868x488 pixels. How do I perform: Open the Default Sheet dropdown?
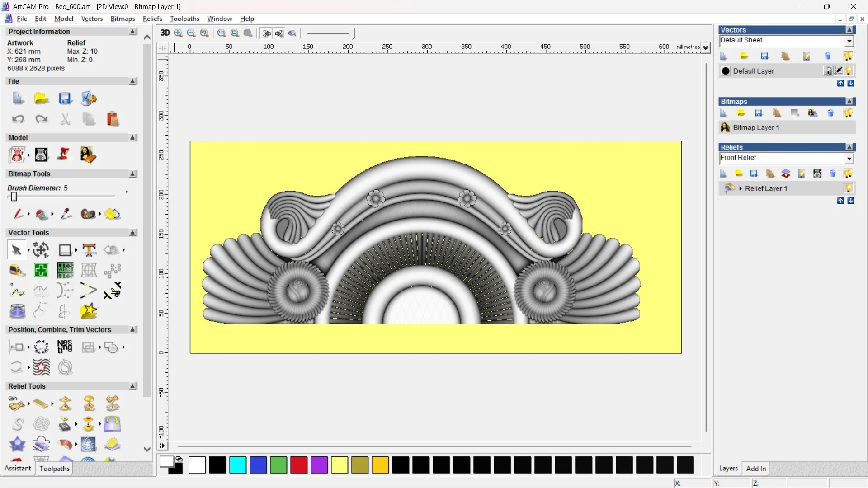pos(849,41)
